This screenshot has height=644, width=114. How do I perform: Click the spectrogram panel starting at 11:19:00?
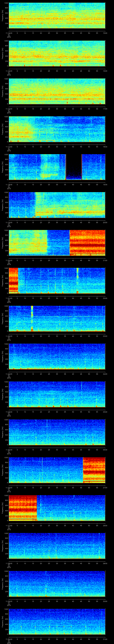pos(57,205)
